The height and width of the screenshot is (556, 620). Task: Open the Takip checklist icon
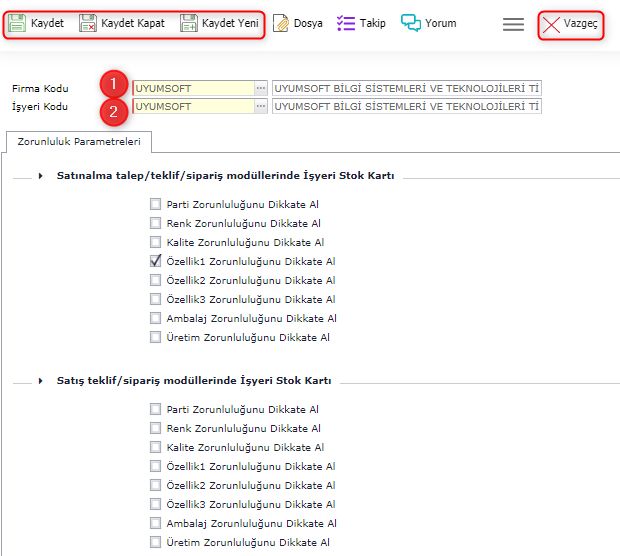[x=346, y=23]
